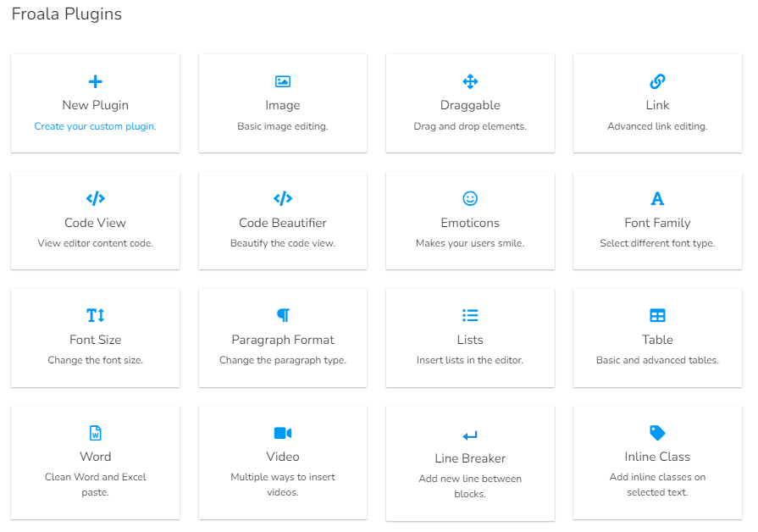Click 'Clean Word and Excel paste.' description
Image resolution: width=758 pixels, height=532 pixels.
click(95, 485)
